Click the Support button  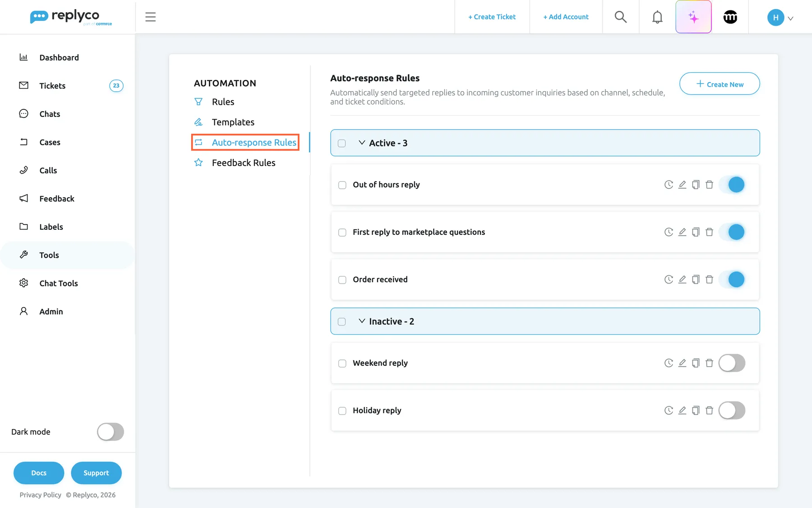tap(96, 473)
